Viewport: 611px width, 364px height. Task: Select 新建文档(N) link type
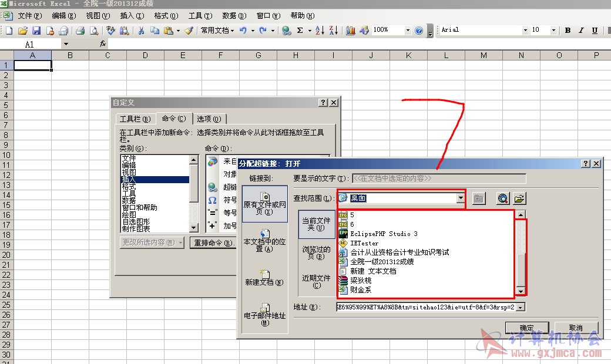point(265,277)
